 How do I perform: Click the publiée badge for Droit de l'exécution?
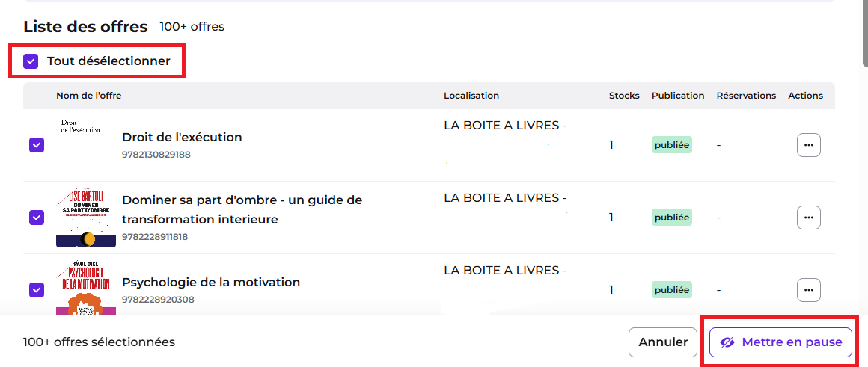click(x=672, y=145)
